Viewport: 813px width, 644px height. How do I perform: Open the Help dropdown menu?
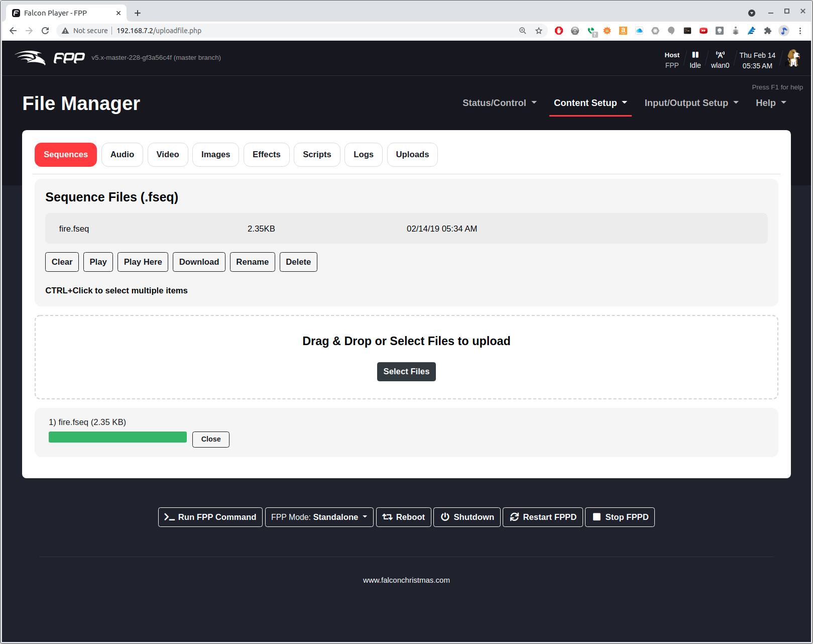(x=770, y=103)
